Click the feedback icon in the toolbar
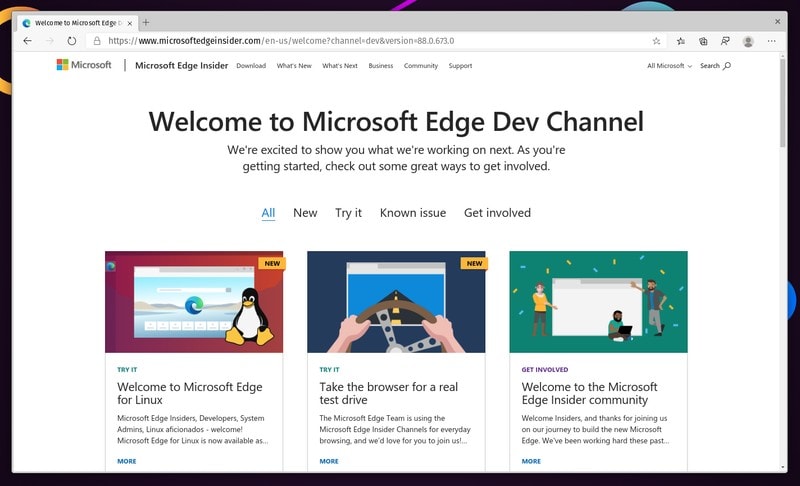The image size is (800, 486). [x=725, y=41]
